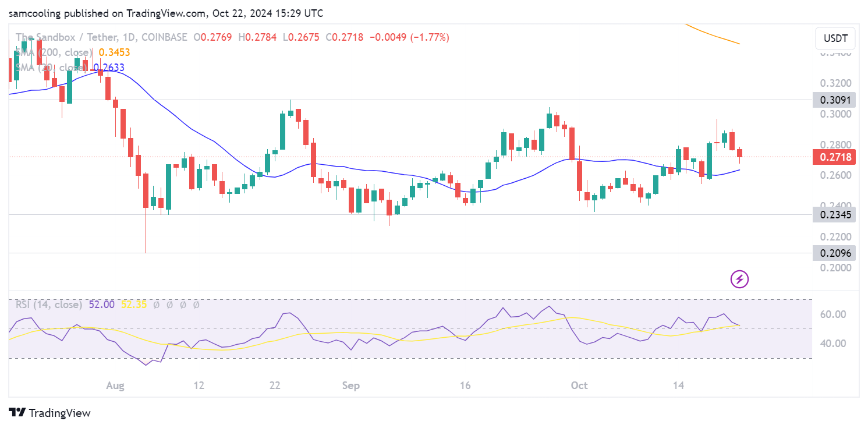868x428 pixels.
Task: Click the 0.2096 price level label
Action: pyautogui.click(x=835, y=253)
